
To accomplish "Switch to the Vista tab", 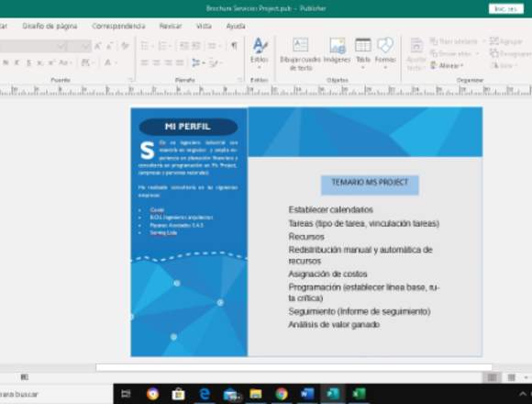I will 204,26.
